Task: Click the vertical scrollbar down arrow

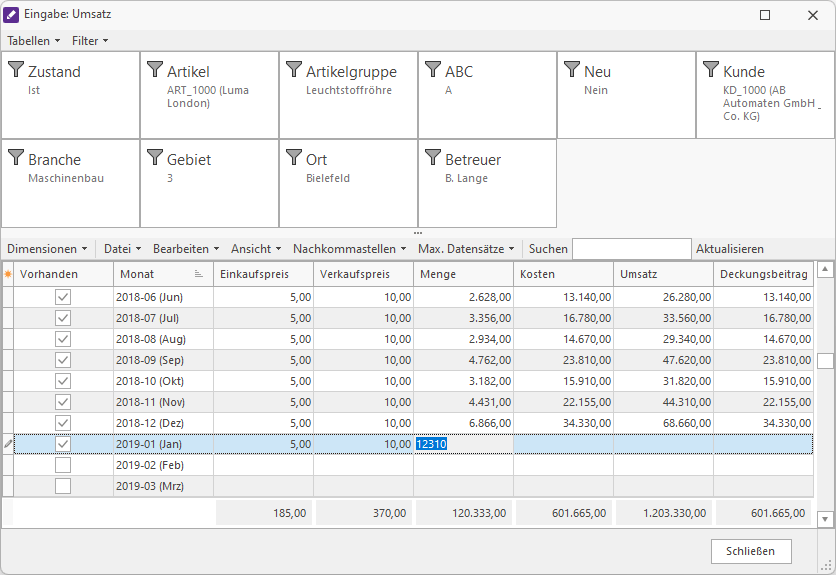Action: (x=825, y=519)
